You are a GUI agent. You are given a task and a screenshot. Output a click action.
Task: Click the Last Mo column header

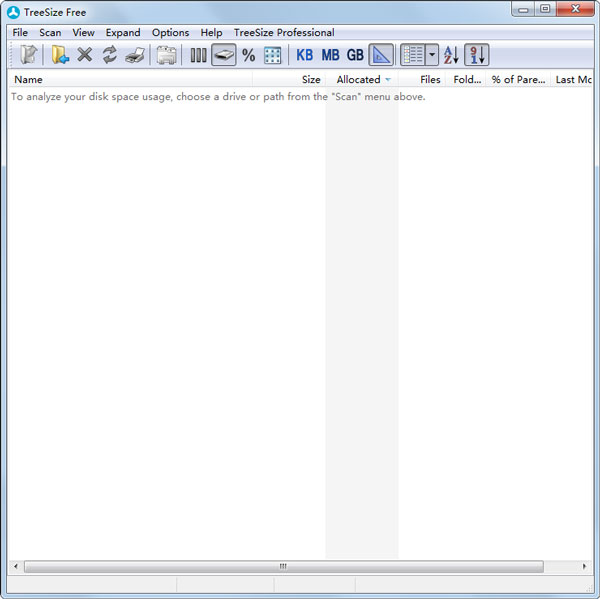572,80
